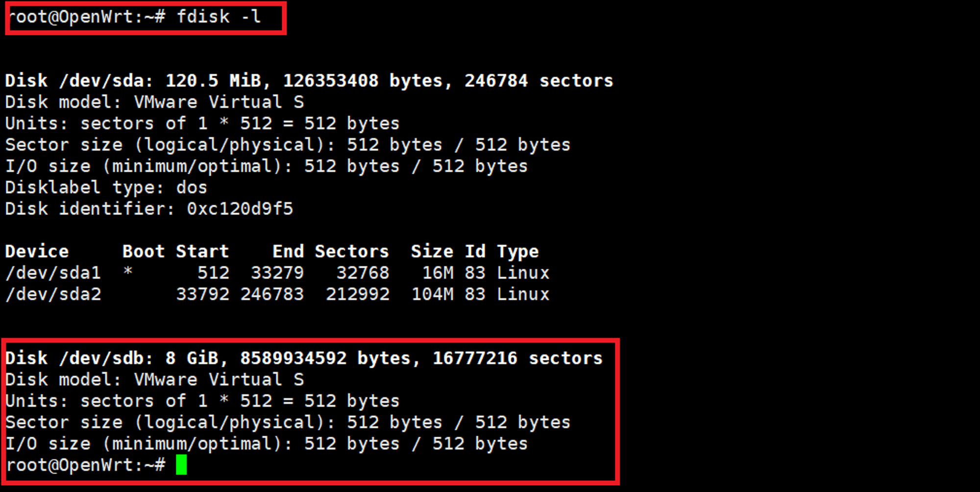This screenshot has width=980, height=492.
Task: Click the bottom root@OpenWrt prompt
Action: click(86, 465)
